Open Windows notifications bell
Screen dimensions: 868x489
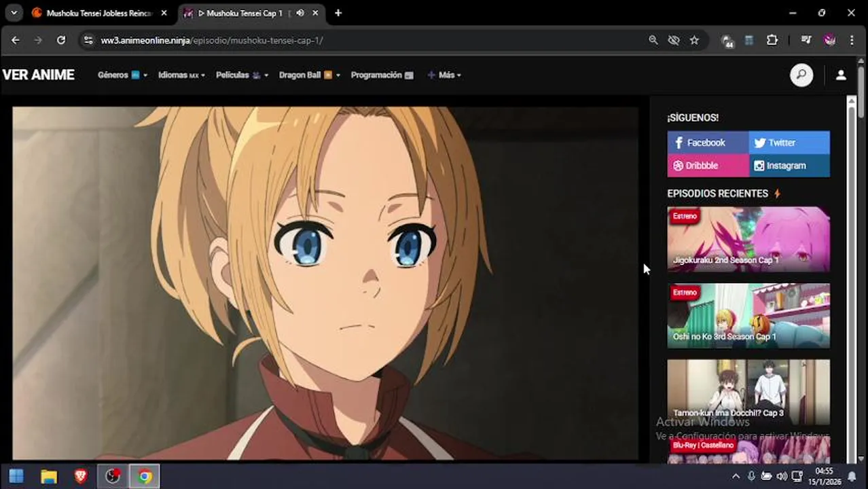[852, 476]
